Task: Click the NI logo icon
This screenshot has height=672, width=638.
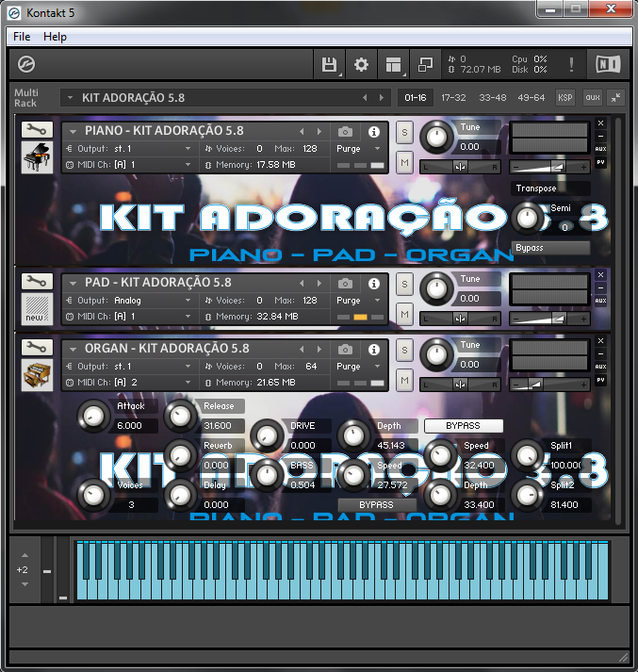Action: click(608, 65)
